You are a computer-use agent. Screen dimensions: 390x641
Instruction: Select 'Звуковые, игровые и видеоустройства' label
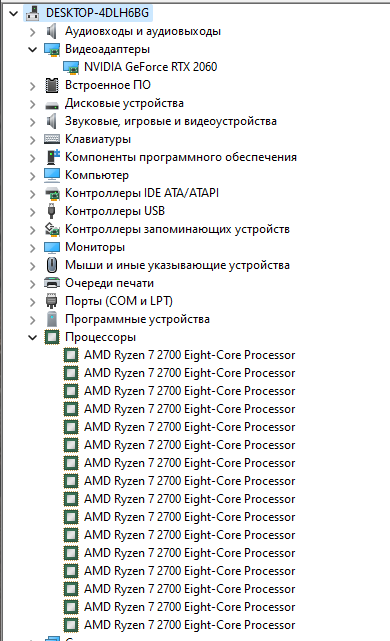coord(171,121)
